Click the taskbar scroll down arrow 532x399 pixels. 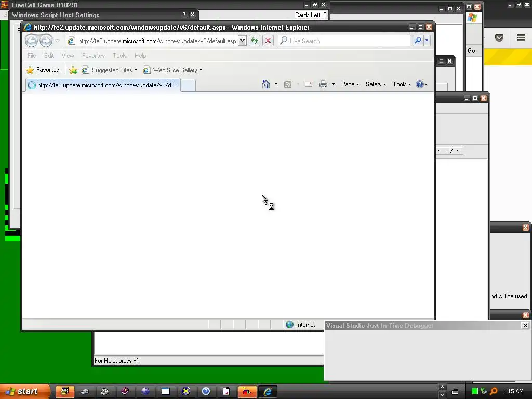[442, 395]
